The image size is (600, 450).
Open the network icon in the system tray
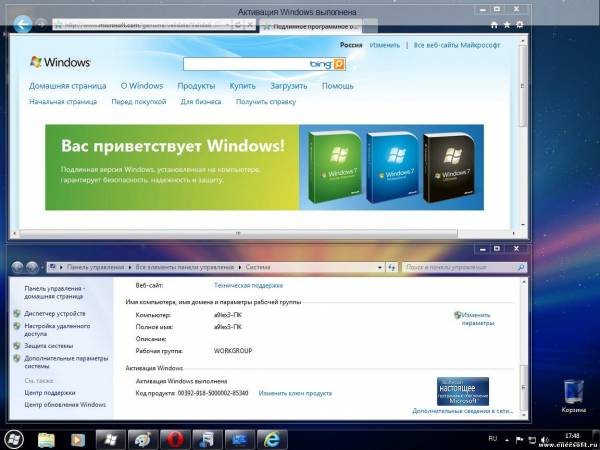(532, 440)
